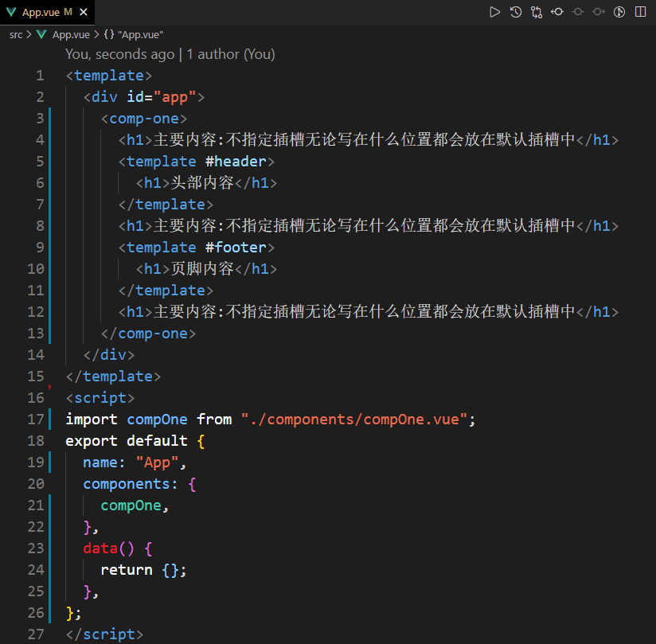656x644 pixels.
Task: Click the 页脚内容 heading text
Action: pyautogui.click(x=201, y=268)
